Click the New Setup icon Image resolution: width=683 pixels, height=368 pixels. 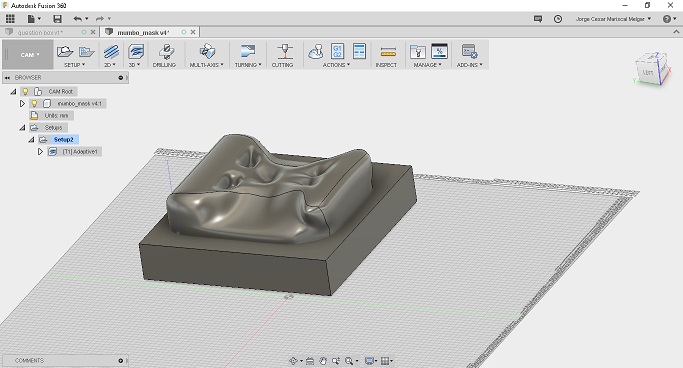(65, 52)
